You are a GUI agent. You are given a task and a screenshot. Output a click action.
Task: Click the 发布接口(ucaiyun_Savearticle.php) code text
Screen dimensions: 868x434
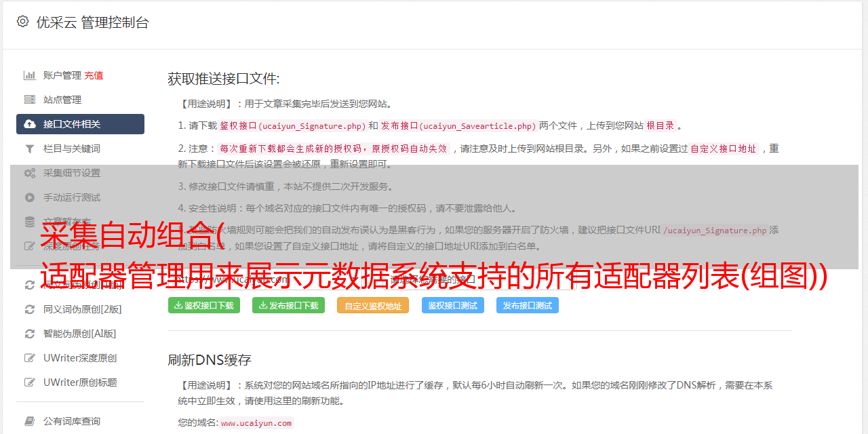point(459,126)
